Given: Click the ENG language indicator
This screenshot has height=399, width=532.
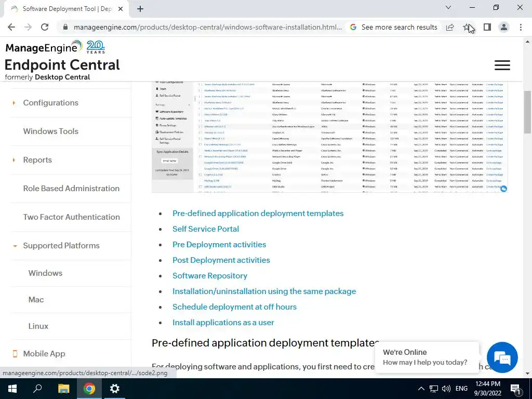Looking at the screenshot, I should coord(461,389).
